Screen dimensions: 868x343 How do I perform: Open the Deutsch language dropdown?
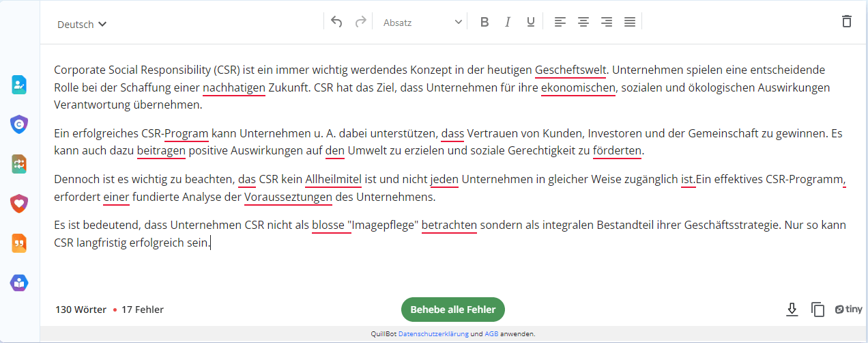point(82,25)
